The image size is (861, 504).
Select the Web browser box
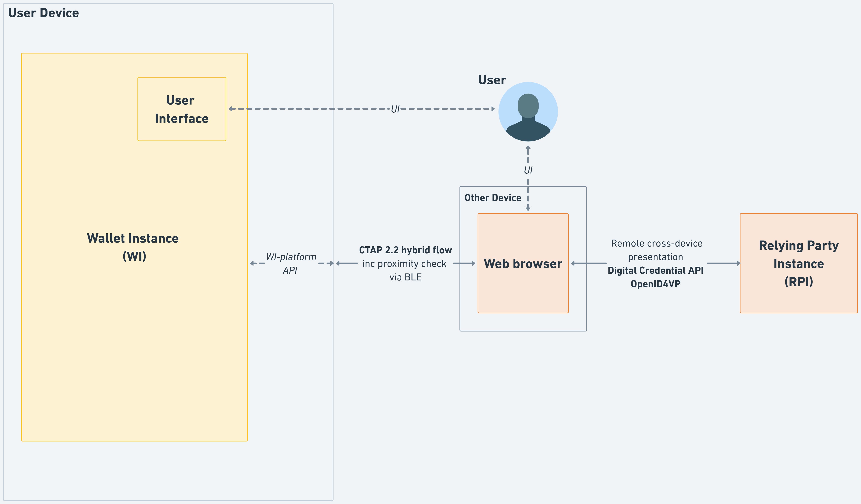523,263
